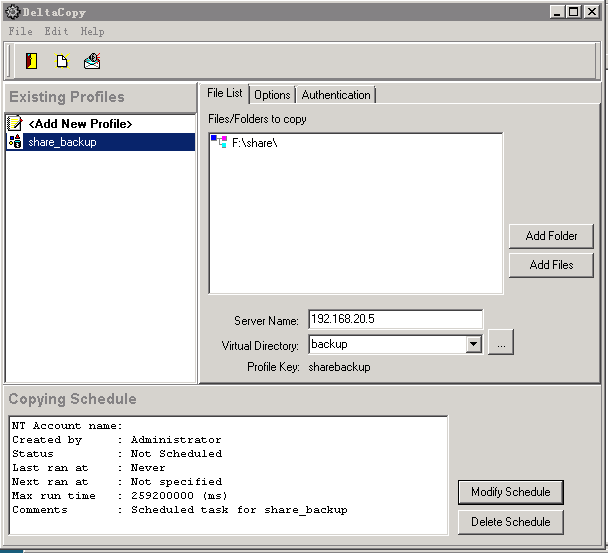Click the browse ellipsis button beside Virtual Directory

pos(502,344)
